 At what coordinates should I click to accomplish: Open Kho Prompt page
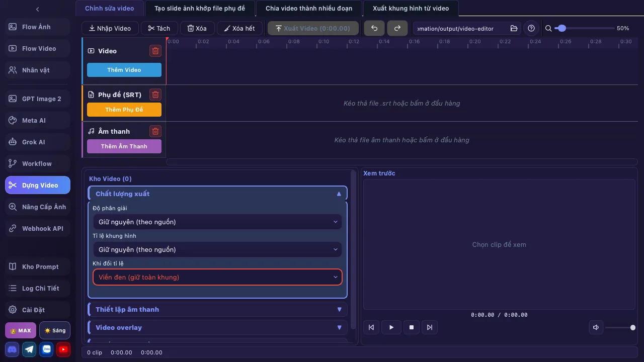[38, 266]
